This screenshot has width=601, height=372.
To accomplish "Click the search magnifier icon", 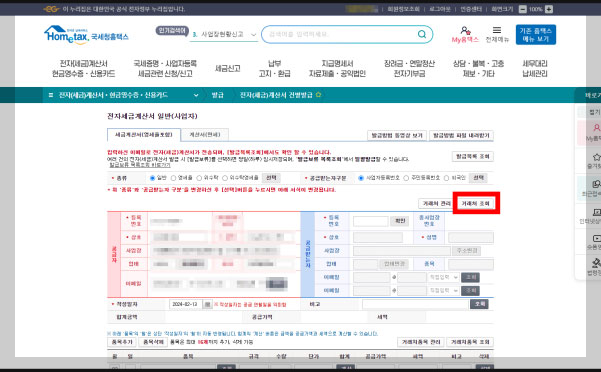I will point(422,34).
